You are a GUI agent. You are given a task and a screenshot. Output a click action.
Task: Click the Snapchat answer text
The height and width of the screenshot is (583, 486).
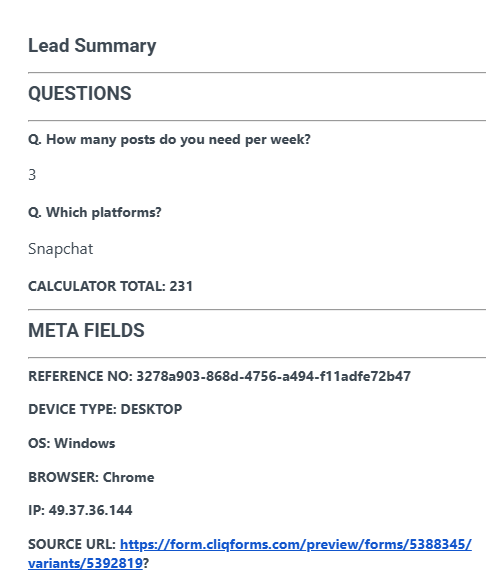[x=61, y=249]
